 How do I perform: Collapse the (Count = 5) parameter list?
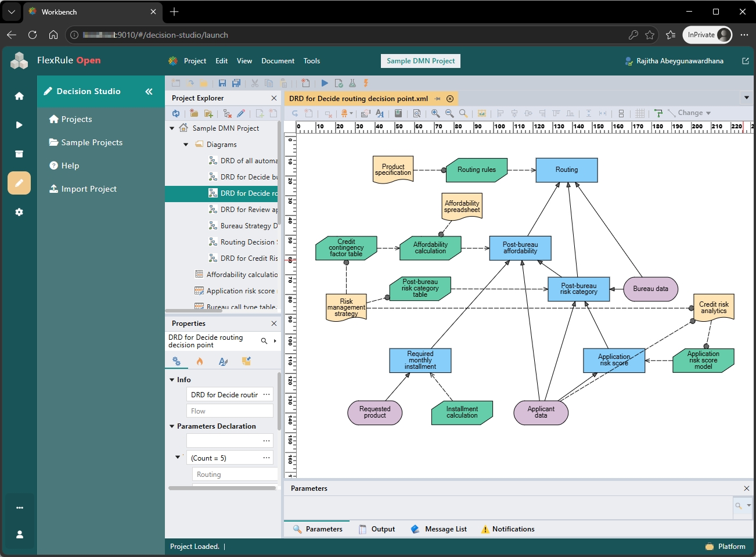coord(178,457)
